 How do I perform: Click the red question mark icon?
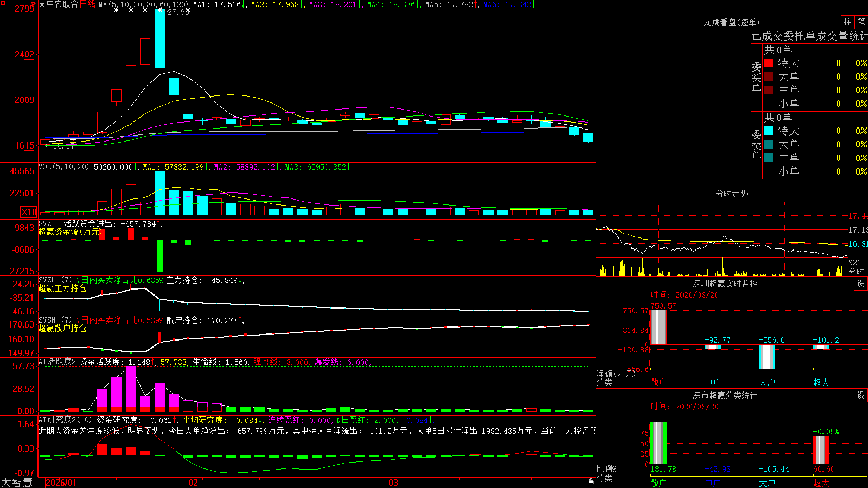click(x=34, y=5)
